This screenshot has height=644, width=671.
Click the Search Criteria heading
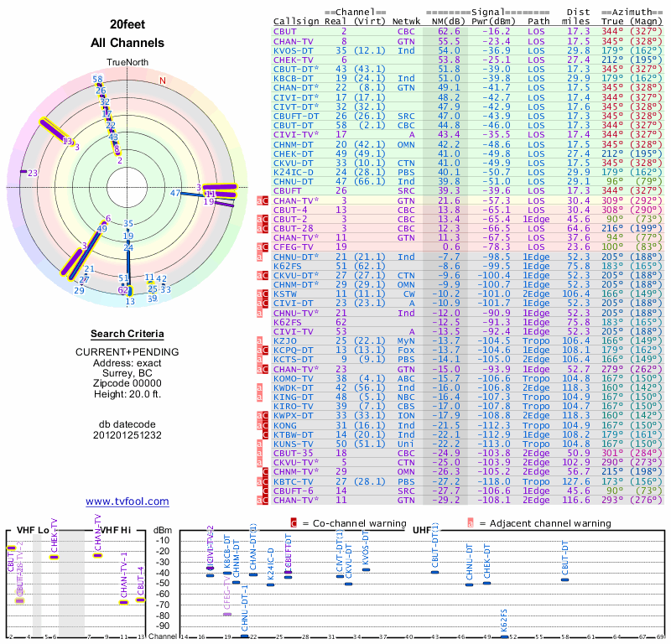coord(127,334)
